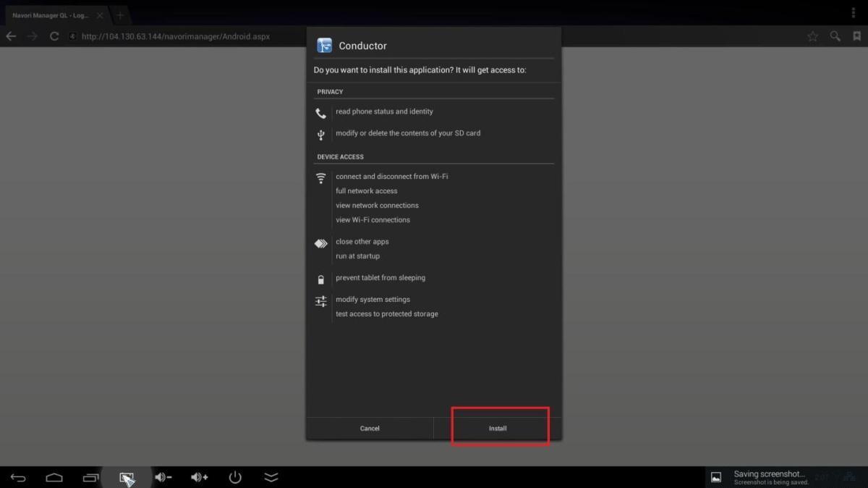The height and width of the screenshot is (488, 868).
Task: Click the Conductor app icon
Action: tap(324, 46)
